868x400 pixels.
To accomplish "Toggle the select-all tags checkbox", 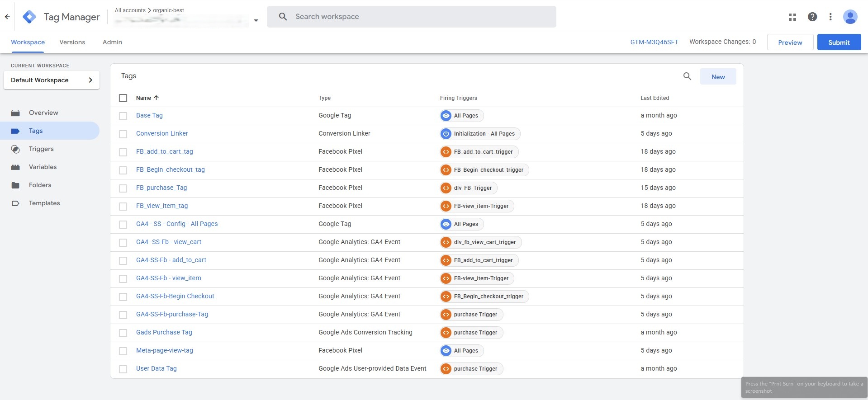I will [123, 98].
